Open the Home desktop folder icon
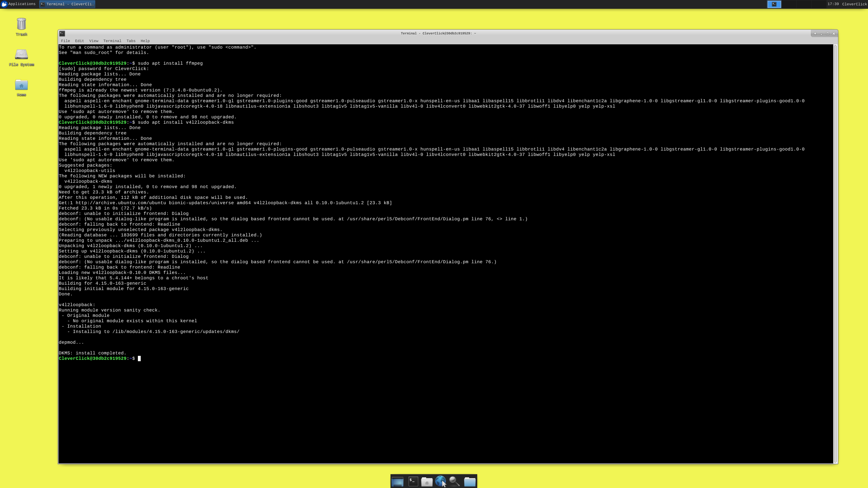 (x=21, y=85)
